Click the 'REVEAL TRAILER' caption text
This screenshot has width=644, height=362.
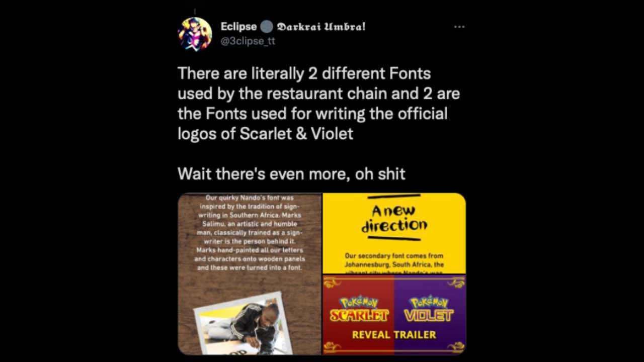pyautogui.click(x=394, y=335)
